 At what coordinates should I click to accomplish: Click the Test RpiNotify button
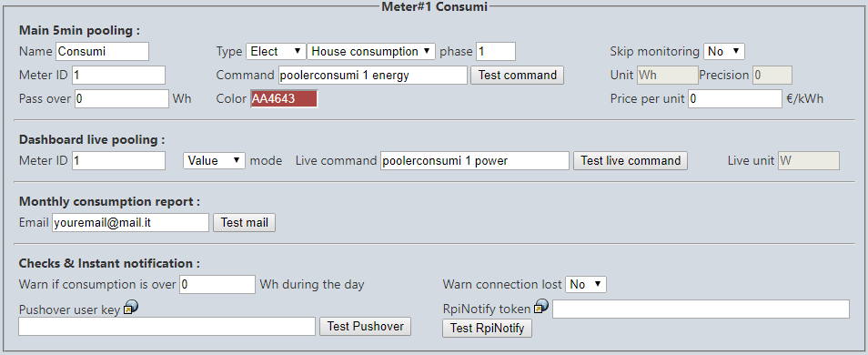(x=487, y=329)
